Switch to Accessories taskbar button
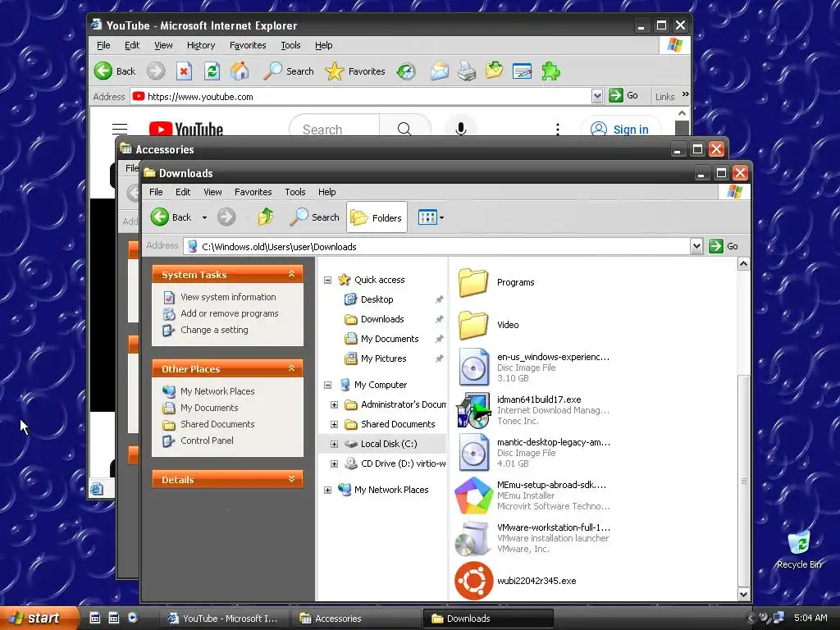 tap(356, 619)
